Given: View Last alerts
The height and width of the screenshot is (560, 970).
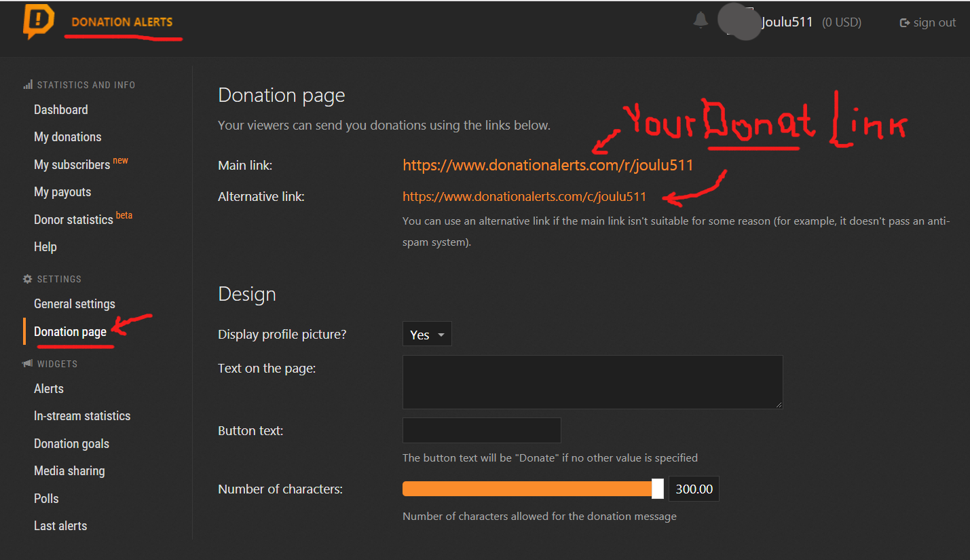Looking at the screenshot, I should tap(60, 525).
